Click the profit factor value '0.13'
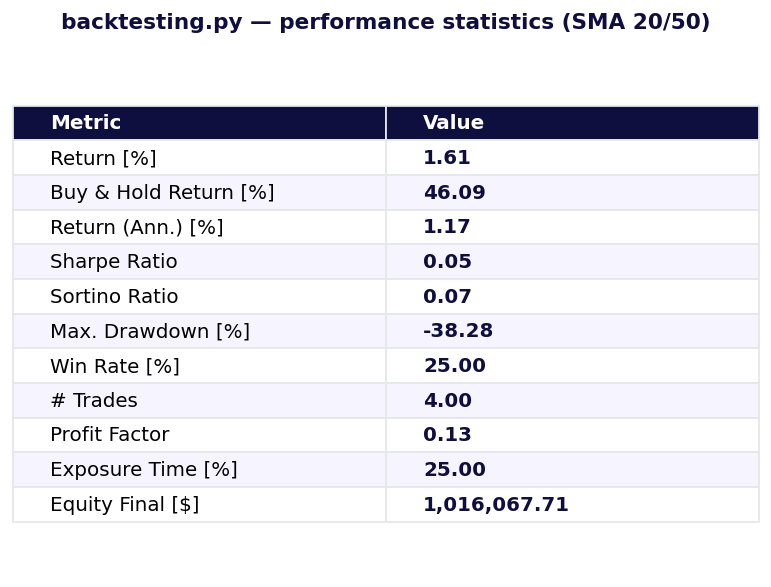Screen dimensions: 771x587 (447, 435)
